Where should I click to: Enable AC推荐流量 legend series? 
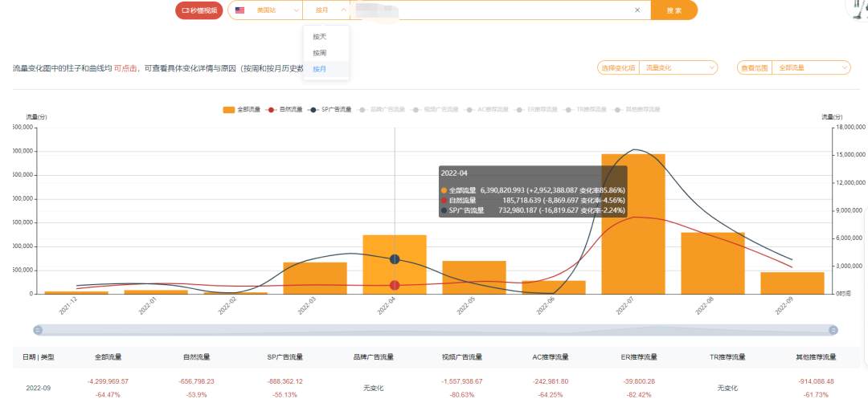tap(486, 109)
